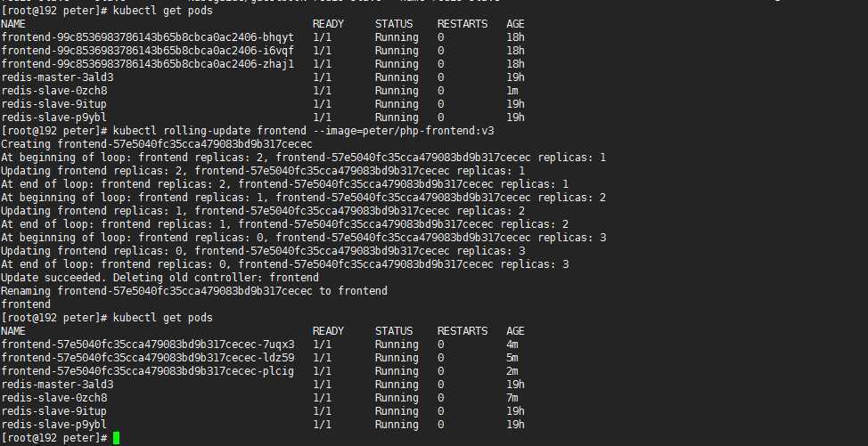Click the STATUS column header in the last pod list
Image resolution: width=868 pixels, height=446 pixels.
(x=393, y=331)
